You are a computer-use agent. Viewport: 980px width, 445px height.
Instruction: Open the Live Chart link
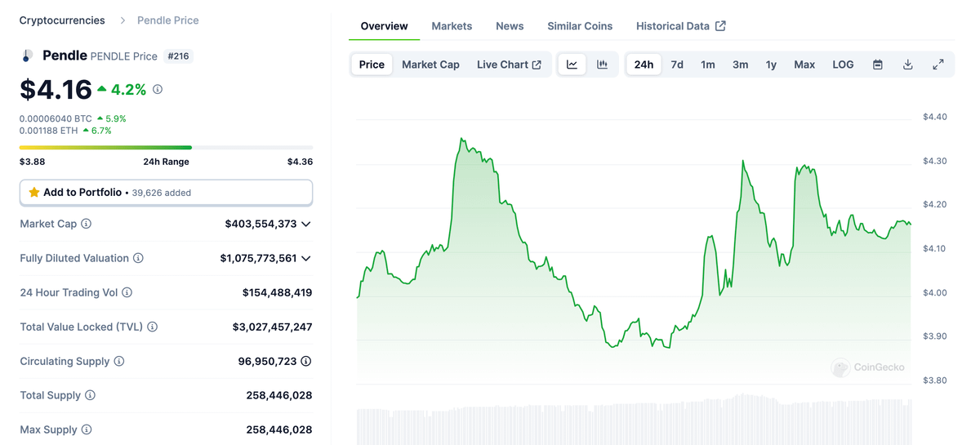click(509, 65)
